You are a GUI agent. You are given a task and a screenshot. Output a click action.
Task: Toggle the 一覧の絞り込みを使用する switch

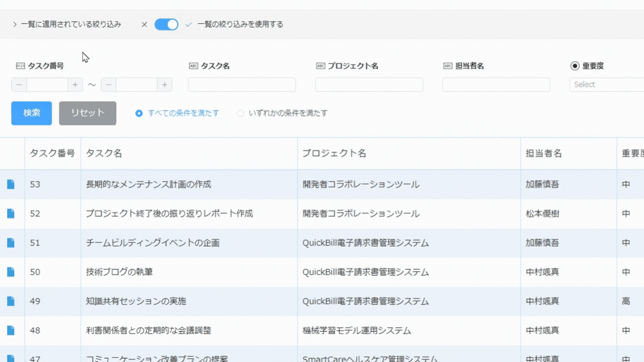[166, 24]
